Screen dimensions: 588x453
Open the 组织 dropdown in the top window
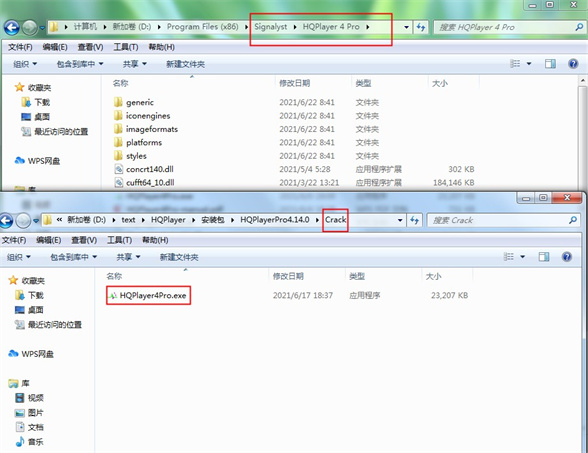pyautogui.click(x=25, y=64)
